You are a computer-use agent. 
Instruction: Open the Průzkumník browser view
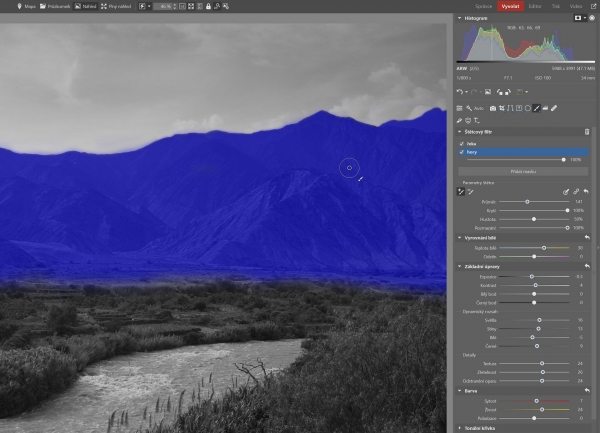point(55,6)
